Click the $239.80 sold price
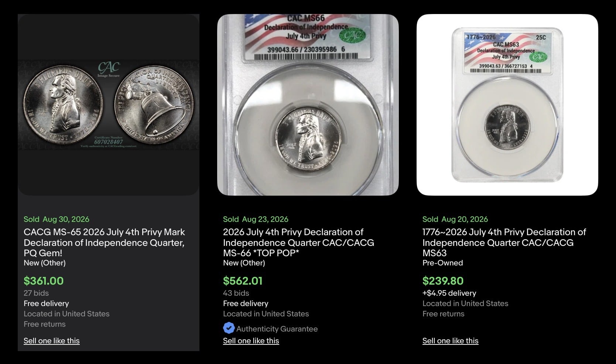Viewport: 616px width, 364px height. pos(443,281)
